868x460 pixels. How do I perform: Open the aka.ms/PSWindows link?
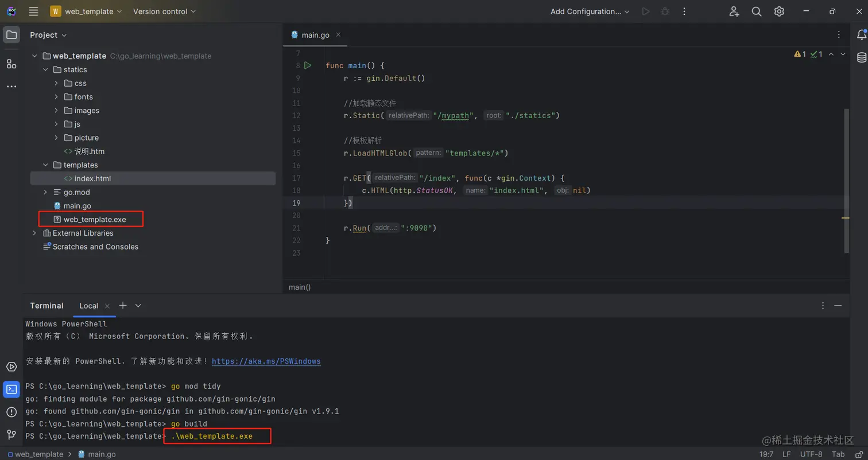point(266,361)
